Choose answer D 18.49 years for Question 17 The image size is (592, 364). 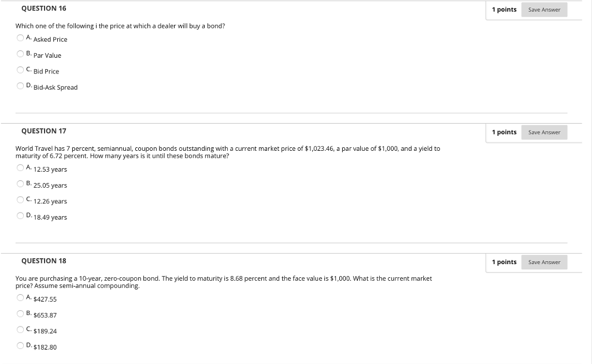20,215
